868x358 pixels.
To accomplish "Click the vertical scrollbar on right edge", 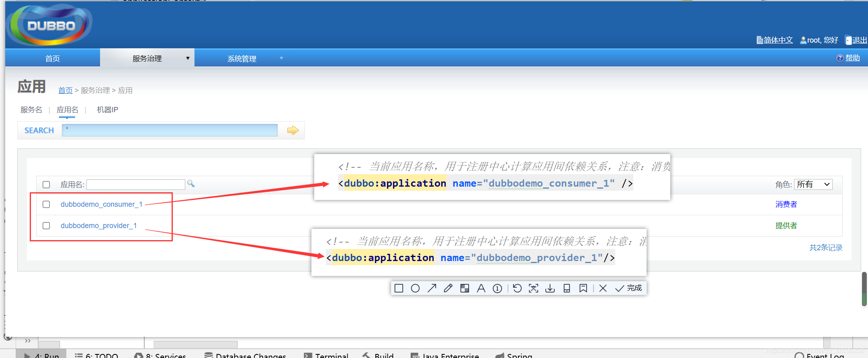I will (x=864, y=289).
